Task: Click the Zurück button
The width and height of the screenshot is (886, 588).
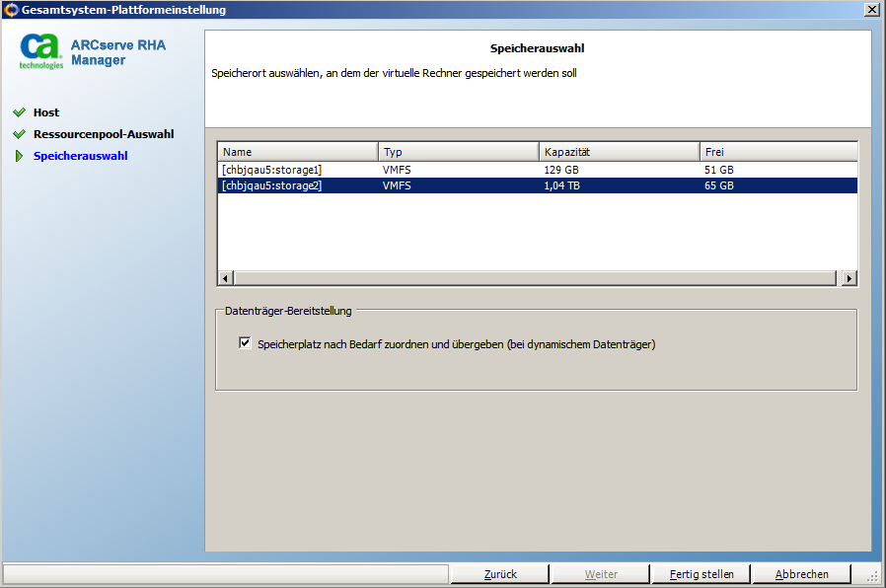Action: point(500,574)
